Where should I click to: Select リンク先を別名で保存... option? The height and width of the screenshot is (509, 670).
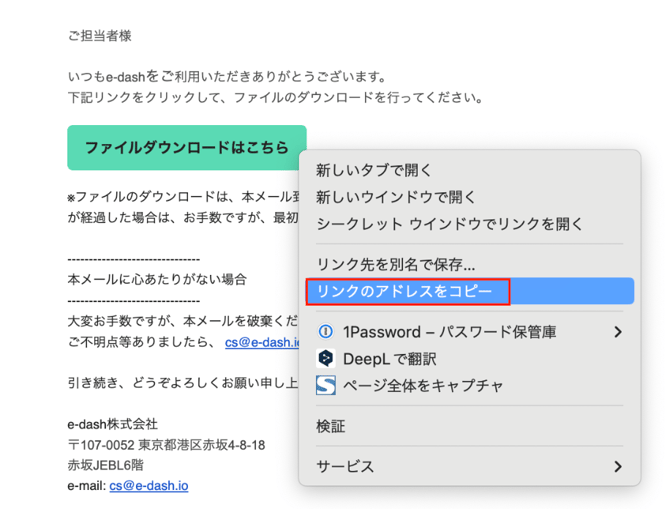coord(395,264)
